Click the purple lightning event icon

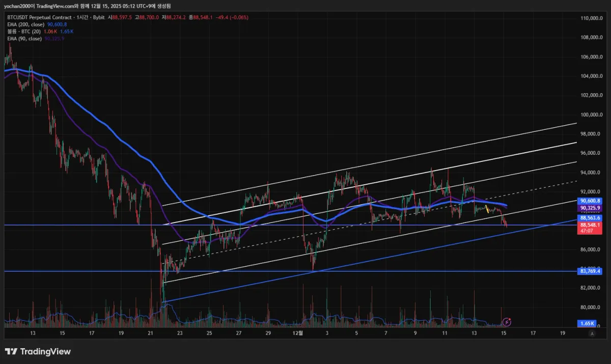pos(507,322)
